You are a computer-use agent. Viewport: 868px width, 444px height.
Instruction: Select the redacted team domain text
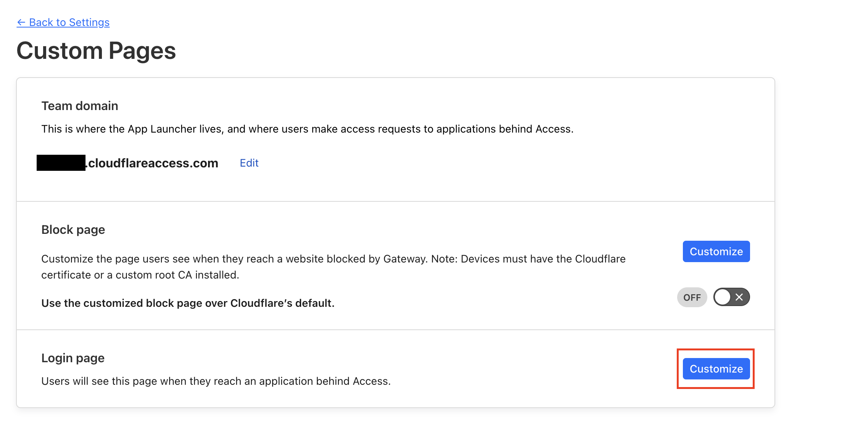pyautogui.click(x=61, y=163)
